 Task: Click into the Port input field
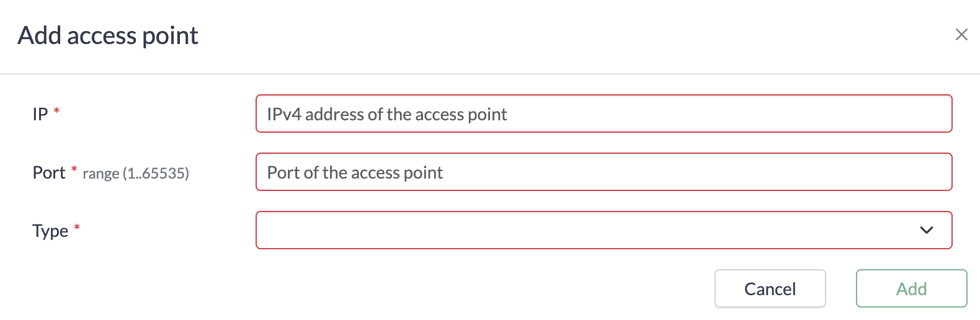tap(603, 172)
